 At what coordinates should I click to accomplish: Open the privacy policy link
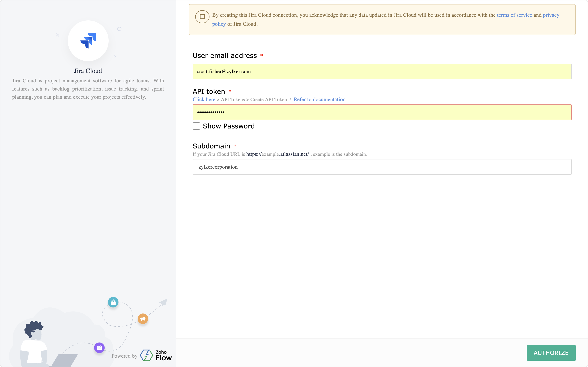click(x=551, y=15)
